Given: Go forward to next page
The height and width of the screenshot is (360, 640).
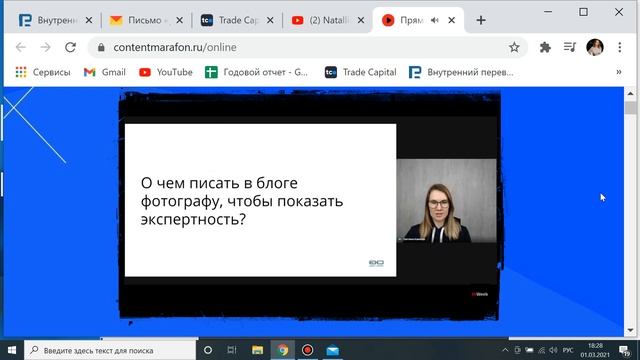Looking at the screenshot, I should point(45,47).
